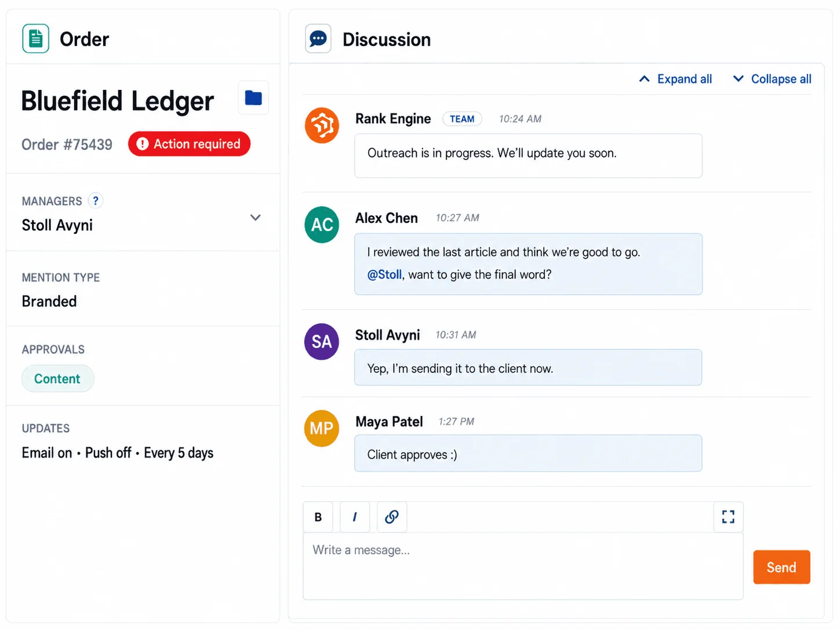This screenshot has height=630, width=840.
Task: Send the message with the Send button
Action: coord(781,567)
